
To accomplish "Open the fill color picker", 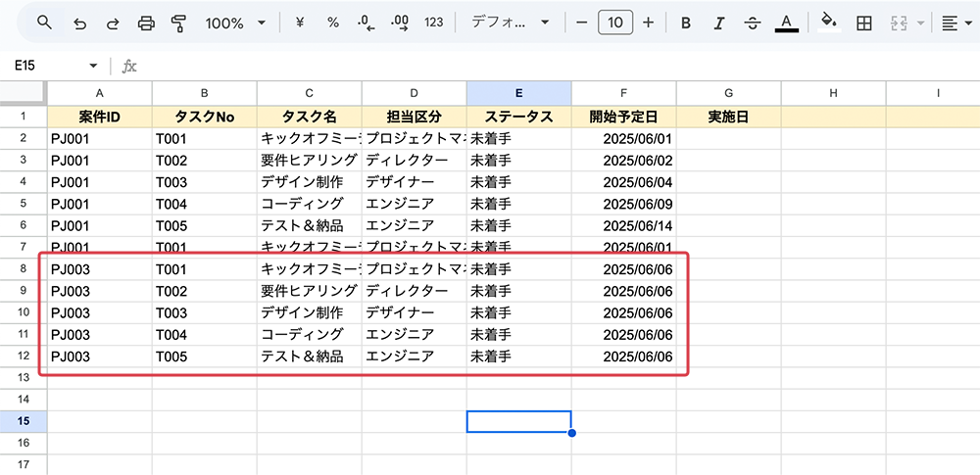I will coord(829,23).
